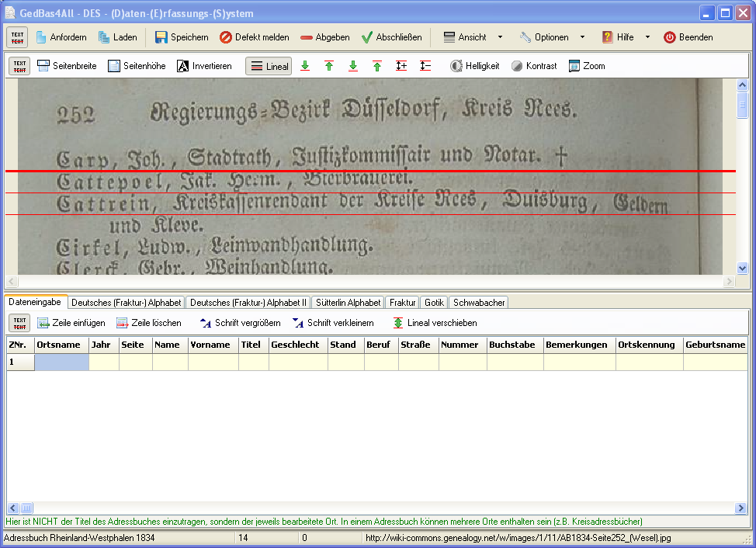756x548 pixels.
Task: Switch to the Sütterlin Alphabet tab
Action: pos(348,303)
